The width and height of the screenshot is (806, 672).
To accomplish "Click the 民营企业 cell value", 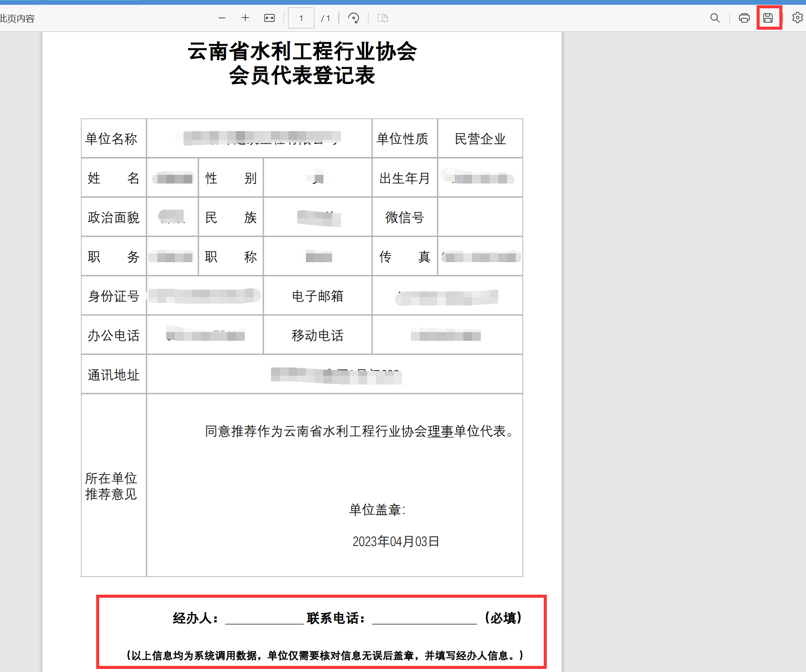I will tap(480, 139).
